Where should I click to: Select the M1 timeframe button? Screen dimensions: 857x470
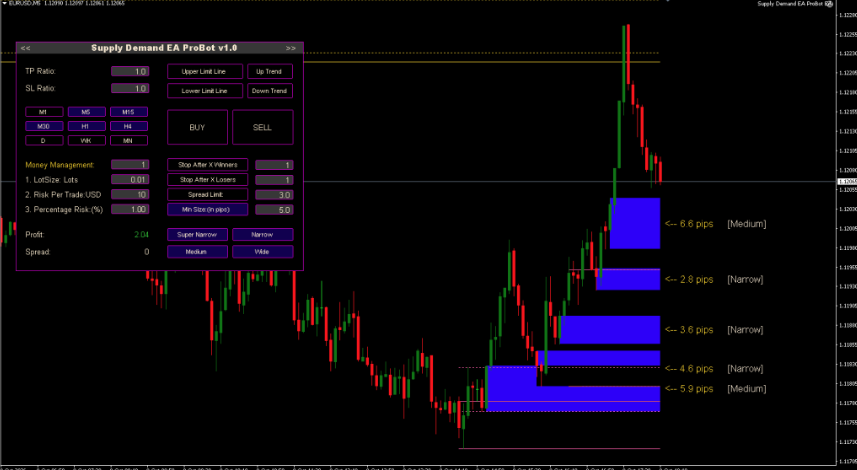44,112
